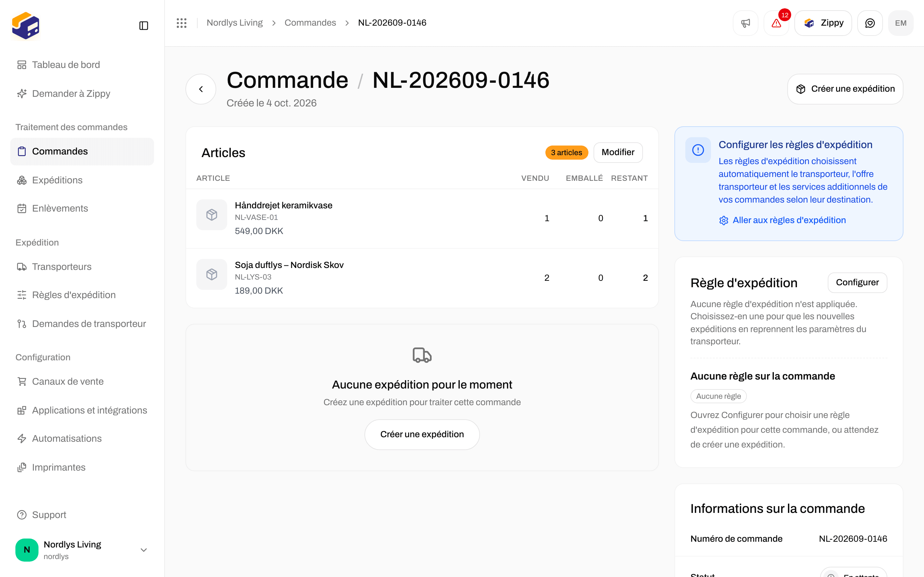Click the Håndrejet keramikvase product thumbnail

[x=211, y=215]
